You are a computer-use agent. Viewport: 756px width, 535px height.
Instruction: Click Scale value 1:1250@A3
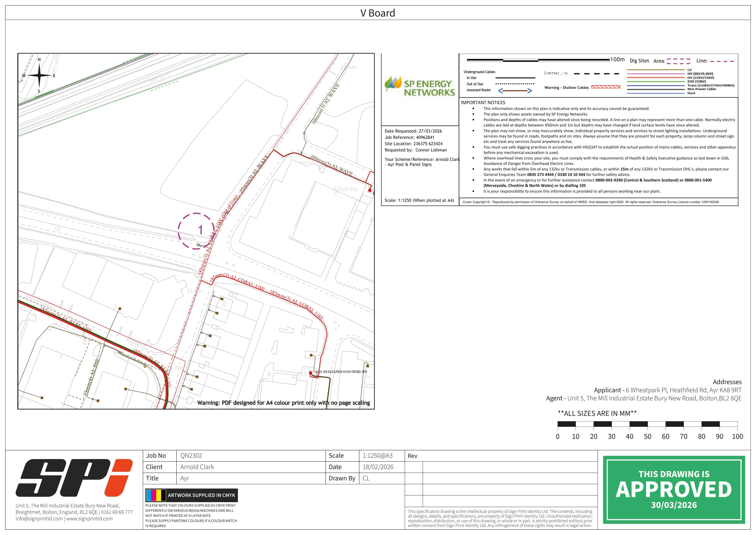(x=378, y=456)
